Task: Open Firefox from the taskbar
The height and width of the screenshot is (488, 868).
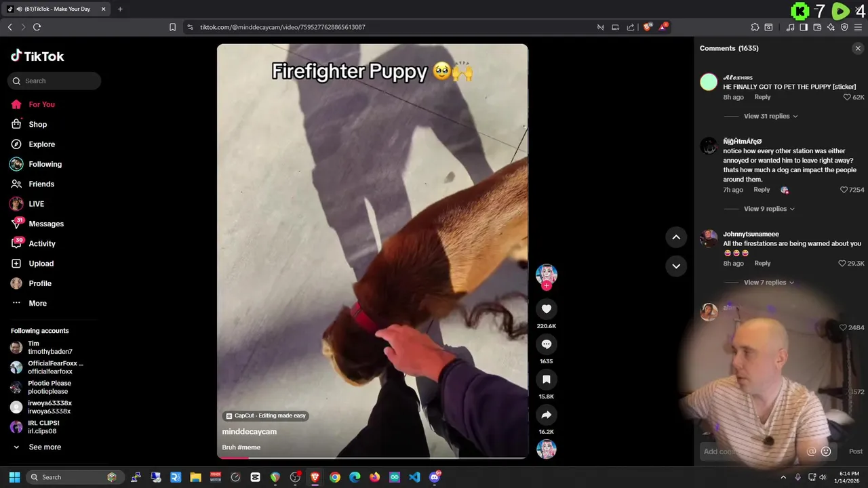Action: (x=374, y=477)
